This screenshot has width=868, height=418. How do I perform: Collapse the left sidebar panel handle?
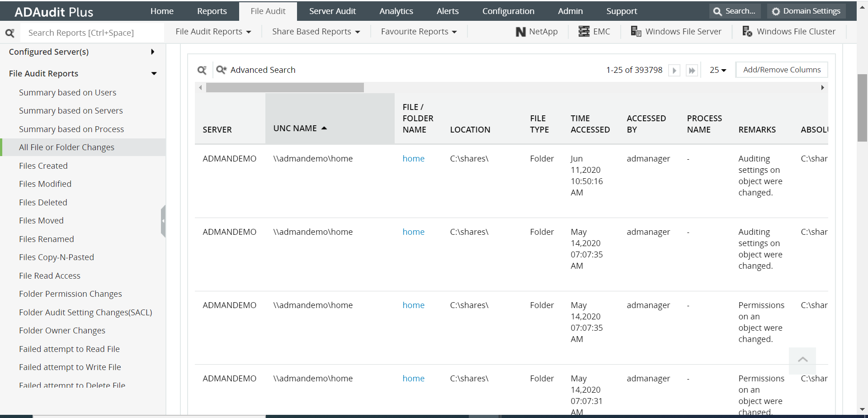[x=163, y=221]
